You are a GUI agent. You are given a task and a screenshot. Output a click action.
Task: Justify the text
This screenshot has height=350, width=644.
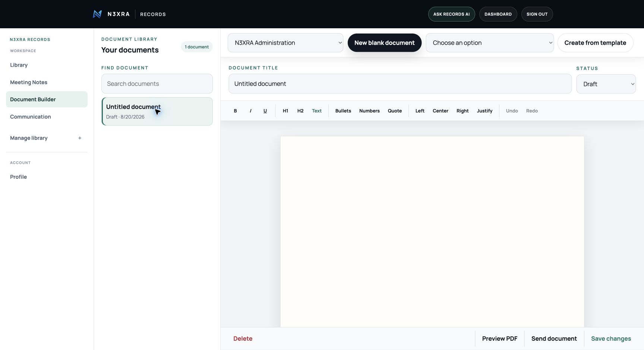click(x=484, y=111)
